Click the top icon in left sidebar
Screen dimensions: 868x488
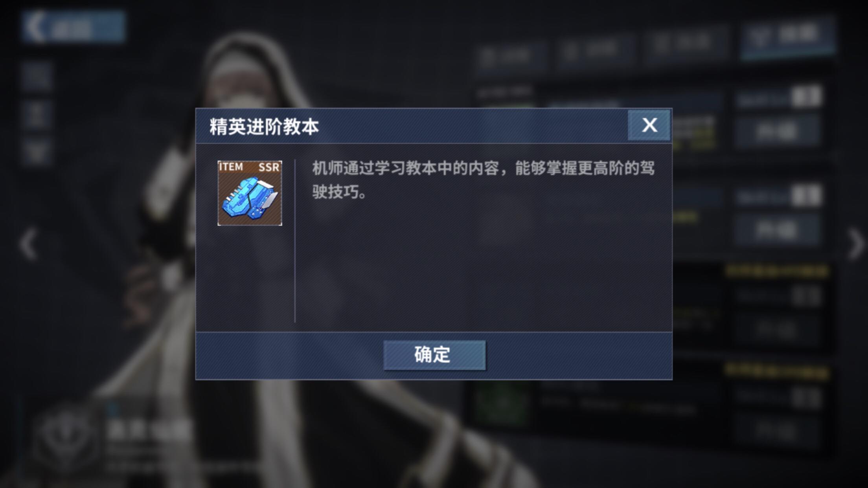[36, 75]
